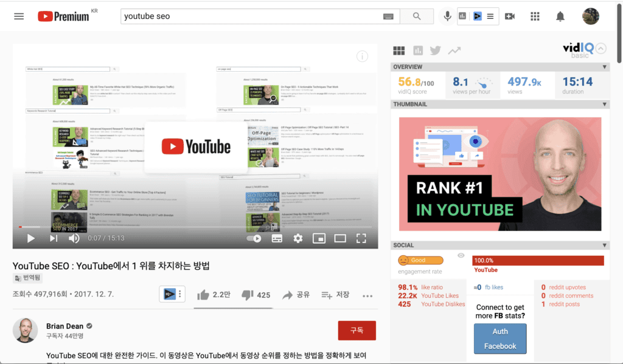Click the reddit posts label
The height and width of the screenshot is (364, 623).
click(564, 304)
